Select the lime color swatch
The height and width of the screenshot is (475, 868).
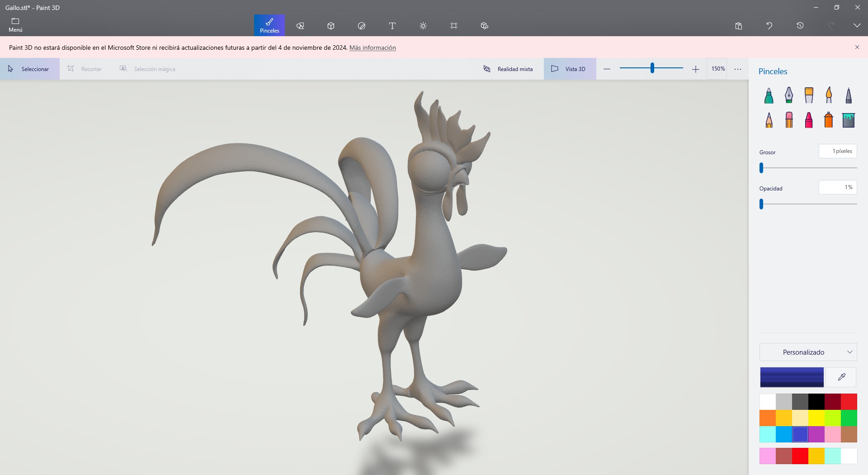pos(833,418)
